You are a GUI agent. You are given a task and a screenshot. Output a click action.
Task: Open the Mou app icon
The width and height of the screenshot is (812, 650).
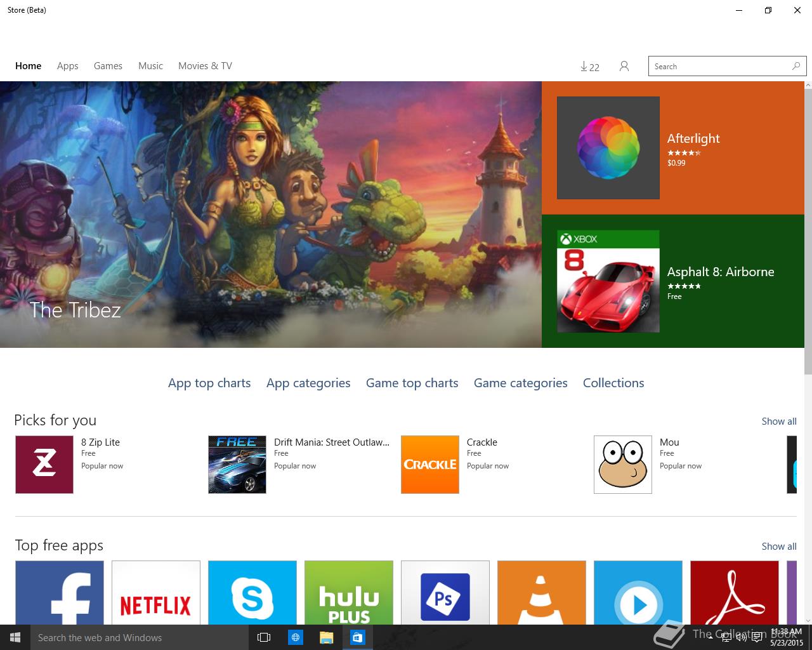[623, 465]
